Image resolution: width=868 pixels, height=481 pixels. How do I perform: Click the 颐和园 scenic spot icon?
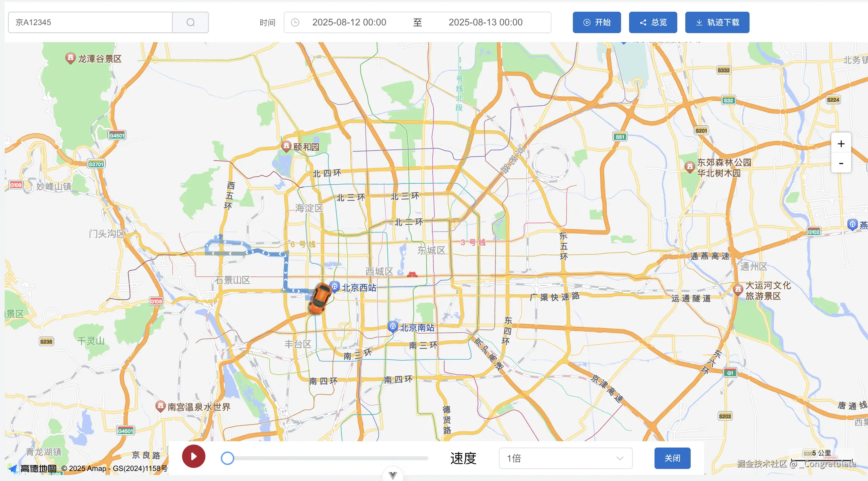click(286, 146)
